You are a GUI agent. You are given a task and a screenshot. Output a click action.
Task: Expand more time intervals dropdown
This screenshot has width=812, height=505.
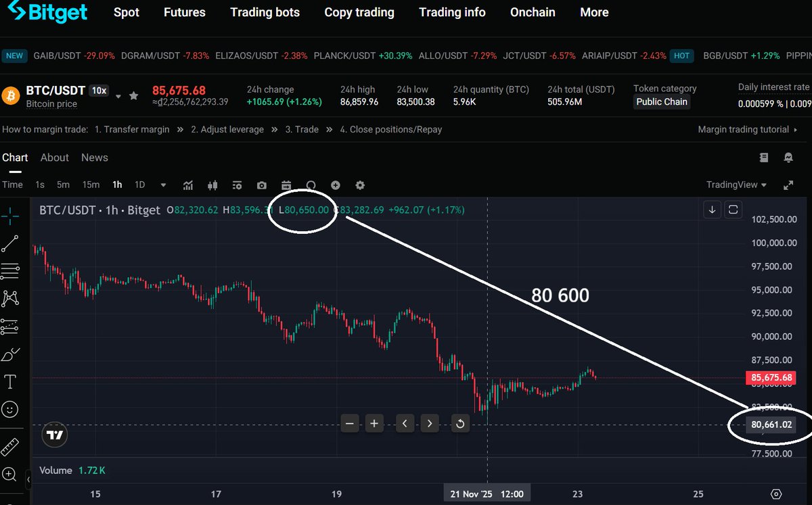coord(163,185)
